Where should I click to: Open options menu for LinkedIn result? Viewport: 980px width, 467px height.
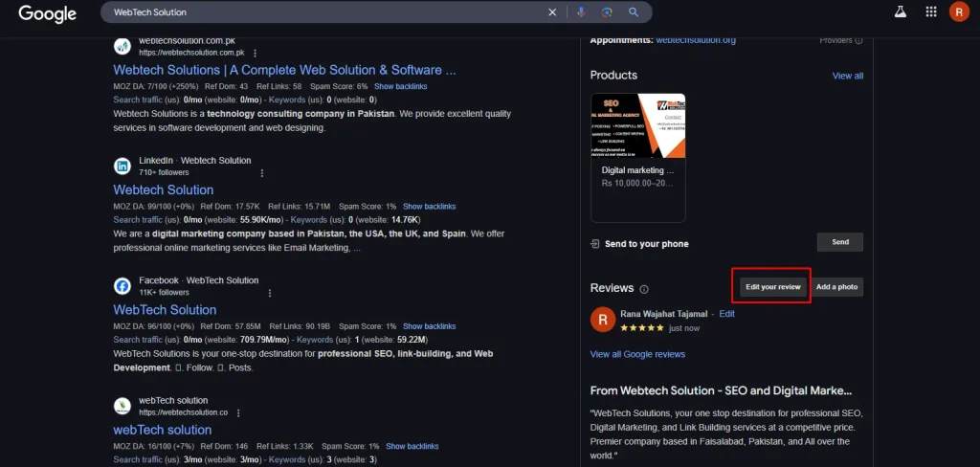coord(262,172)
